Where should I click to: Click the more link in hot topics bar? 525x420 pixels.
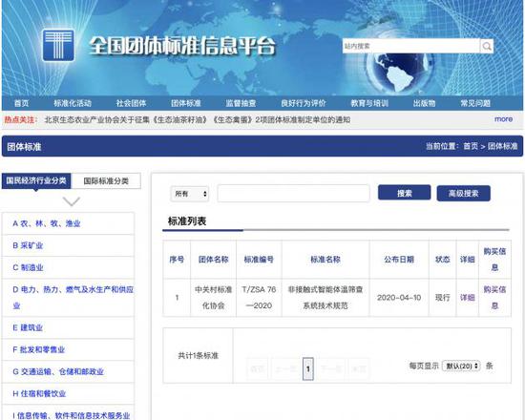click(x=503, y=119)
